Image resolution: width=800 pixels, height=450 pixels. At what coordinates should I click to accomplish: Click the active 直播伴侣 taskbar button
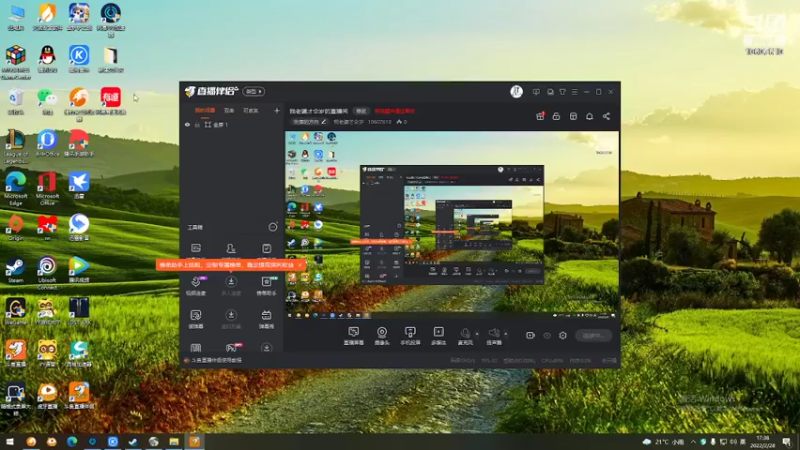195,441
